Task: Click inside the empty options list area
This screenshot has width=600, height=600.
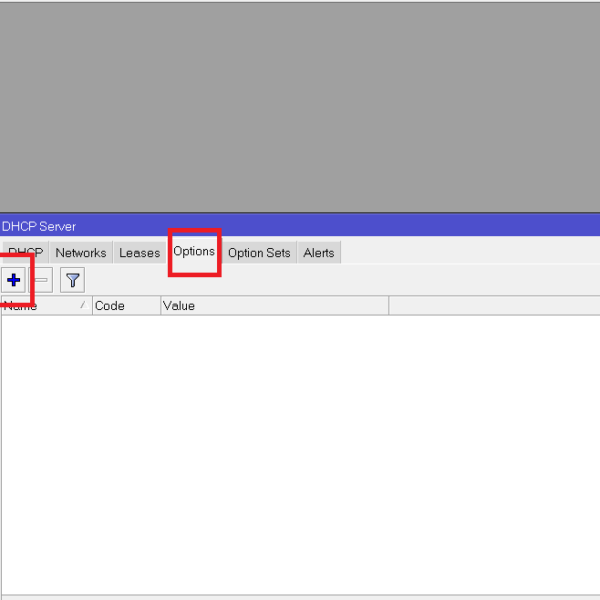Action: point(300,450)
